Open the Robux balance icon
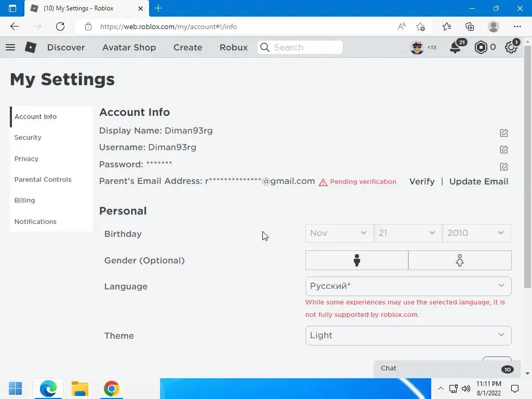Viewport: 532px width, 399px height. click(x=481, y=47)
